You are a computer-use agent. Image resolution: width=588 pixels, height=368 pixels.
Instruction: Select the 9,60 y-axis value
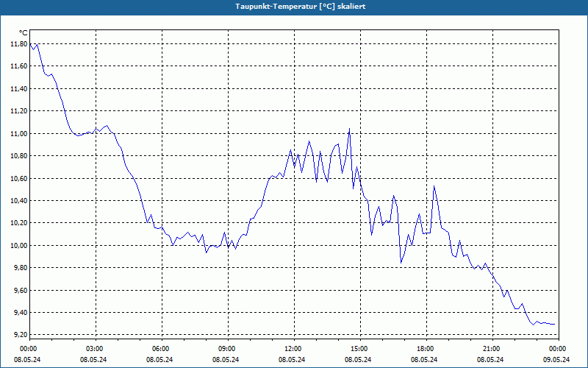pos(21,290)
